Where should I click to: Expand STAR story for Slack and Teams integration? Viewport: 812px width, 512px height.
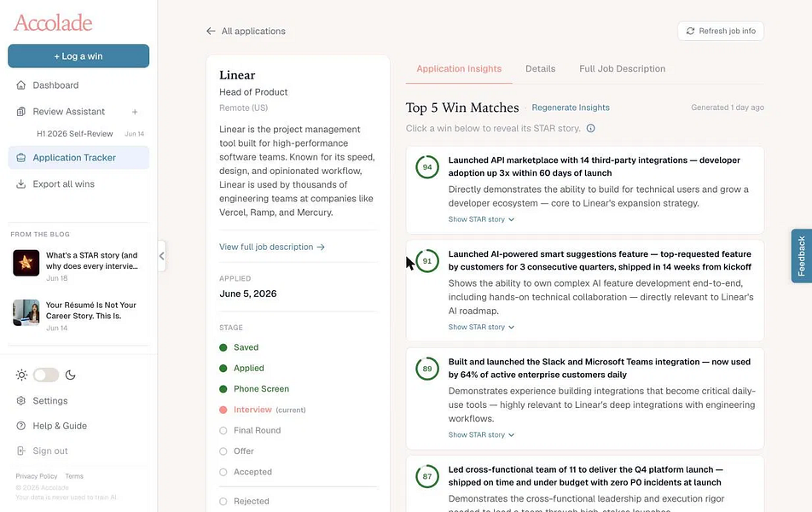pyautogui.click(x=481, y=435)
